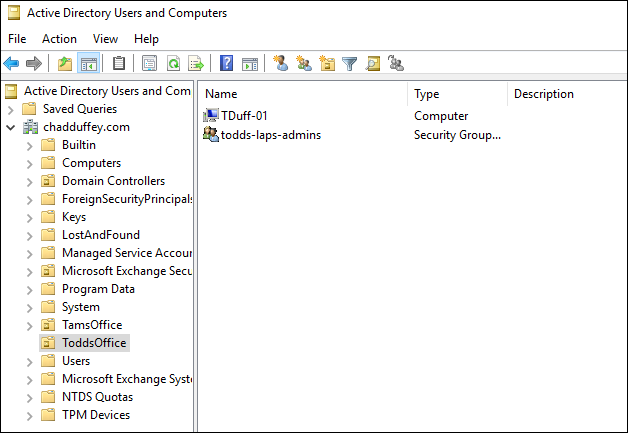Image resolution: width=628 pixels, height=433 pixels.
Task: Click the Microsoft Exchange Security folder icon
Action: [48, 271]
